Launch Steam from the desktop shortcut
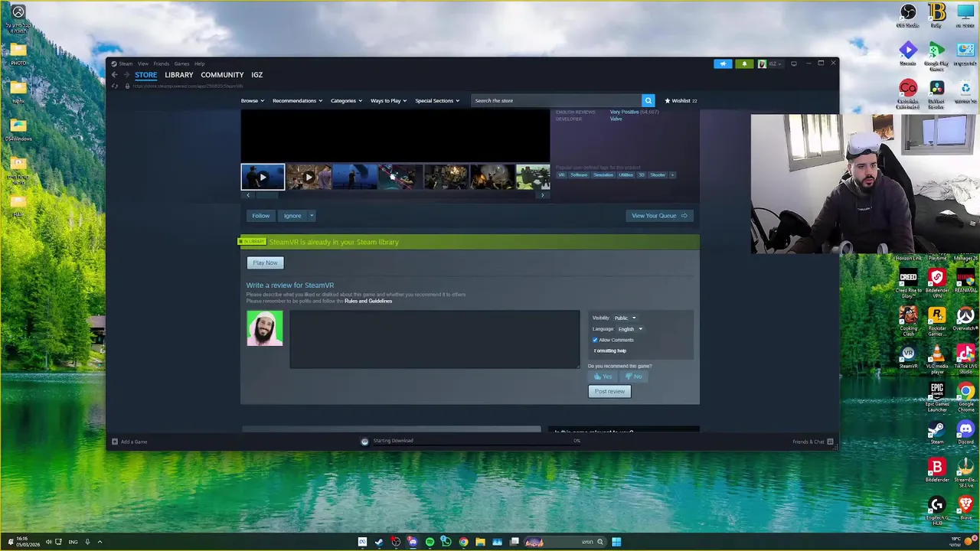Viewport: 980px width, 551px height. pyautogui.click(x=936, y=432)
